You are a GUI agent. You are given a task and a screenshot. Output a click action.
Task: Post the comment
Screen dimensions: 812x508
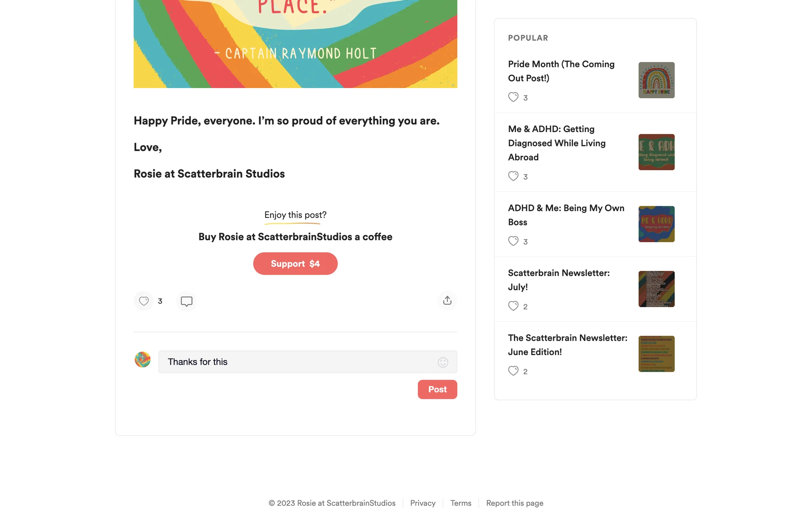tap(437, 389)
